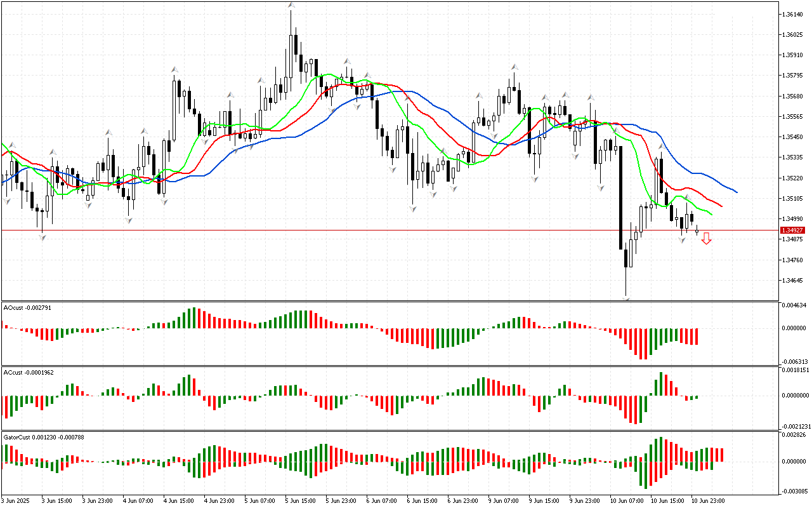Click the up fractal arrow at the highest peak

[291, 6]
